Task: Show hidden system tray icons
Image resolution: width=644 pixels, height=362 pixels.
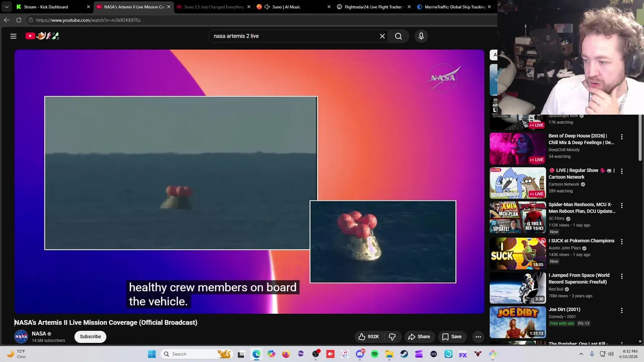Action: point(580,354)
